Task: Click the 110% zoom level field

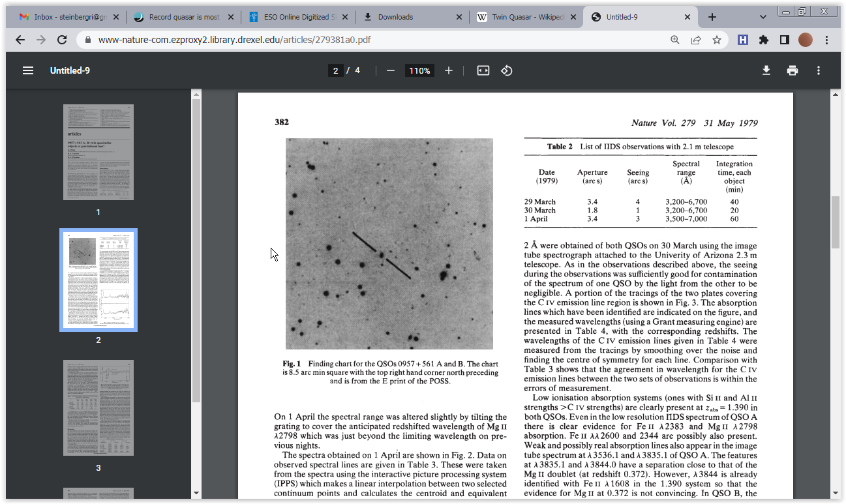Action: pyautogui.click(x=420, y=70)
